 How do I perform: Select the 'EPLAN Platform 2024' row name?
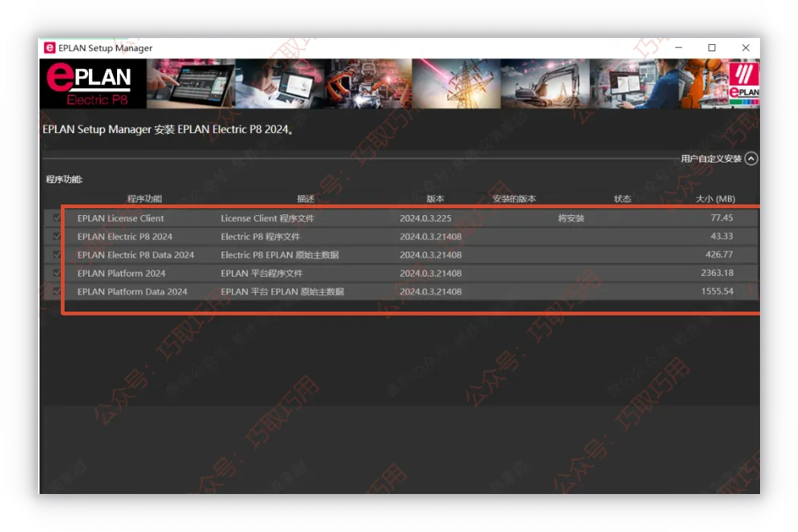pyautogui.click(x=121, y=274)
